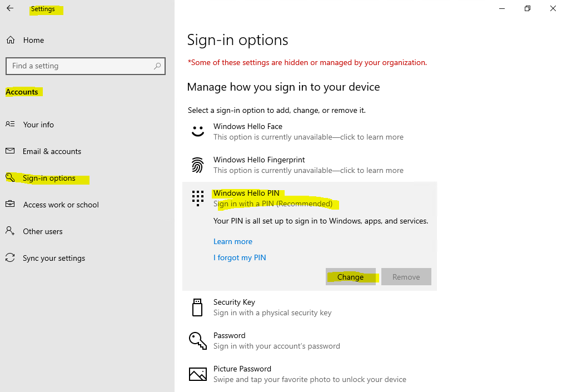
Task: Click the Find a setting search box
Action: point(85,66)
